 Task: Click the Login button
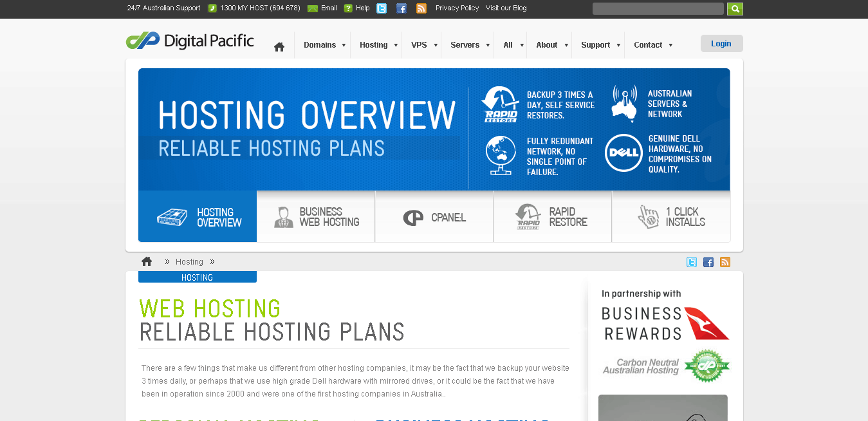pos(721,44)
